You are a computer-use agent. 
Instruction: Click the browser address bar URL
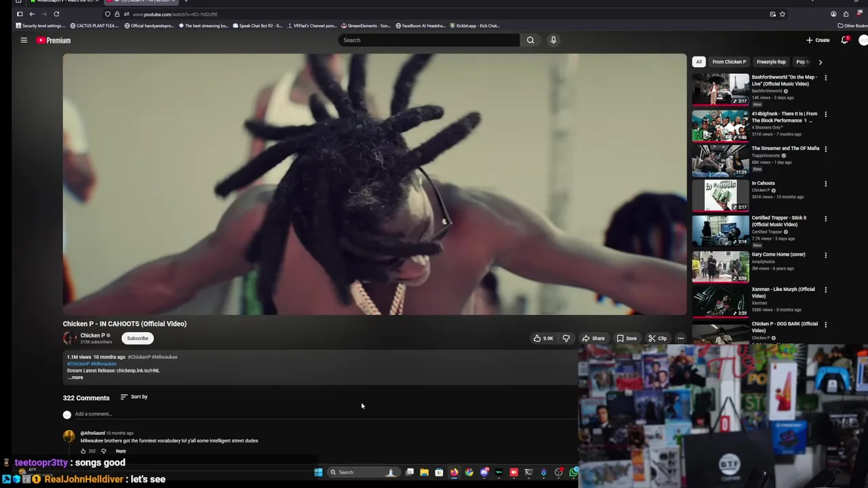point(175,14)
